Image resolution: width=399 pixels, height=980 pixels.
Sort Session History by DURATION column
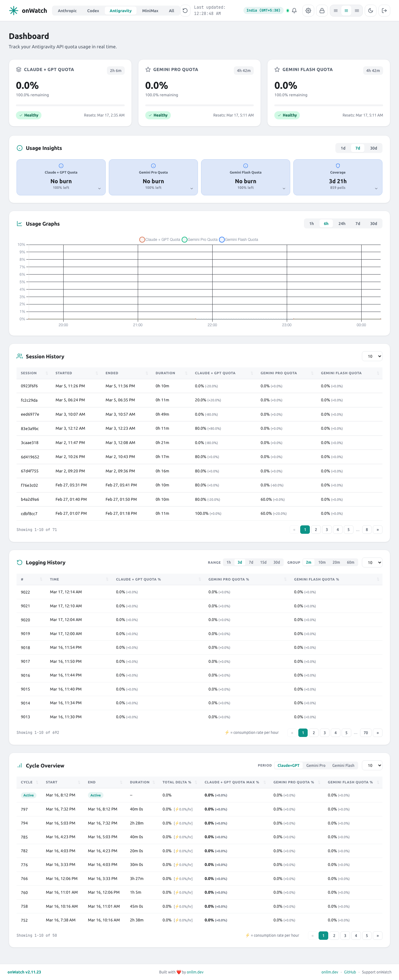coord(171,373)
